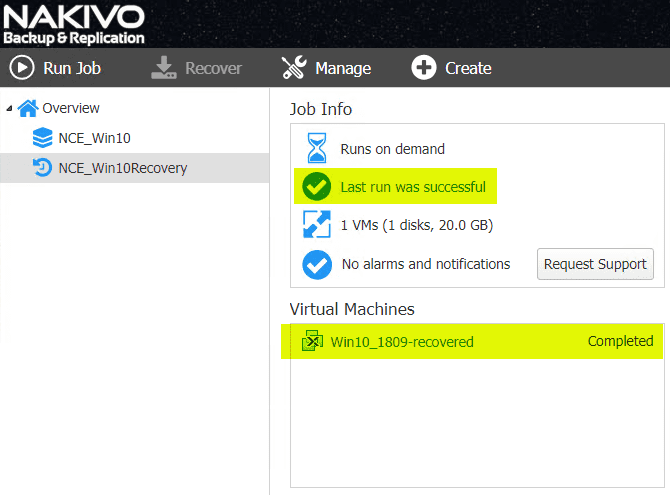Click the hourglass schedule icon
The image size is (670, 495).
coord(316,149)
